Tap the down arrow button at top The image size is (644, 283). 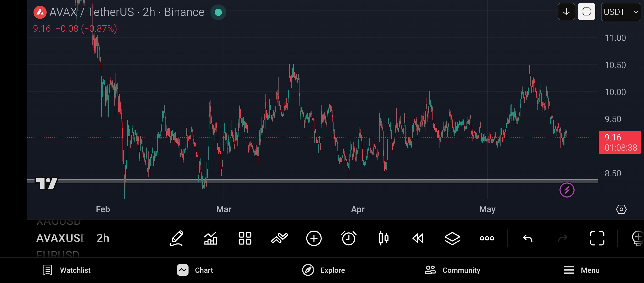pos(567,12)
